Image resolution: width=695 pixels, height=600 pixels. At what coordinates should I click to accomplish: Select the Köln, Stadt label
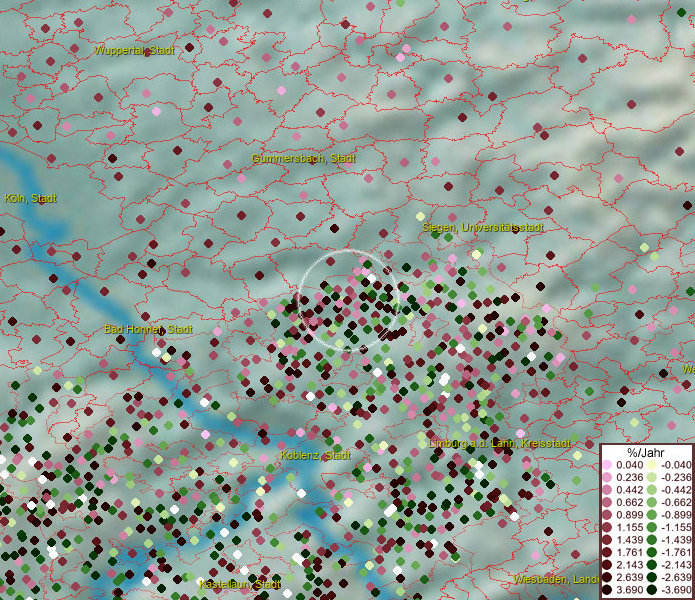point(31,198)
